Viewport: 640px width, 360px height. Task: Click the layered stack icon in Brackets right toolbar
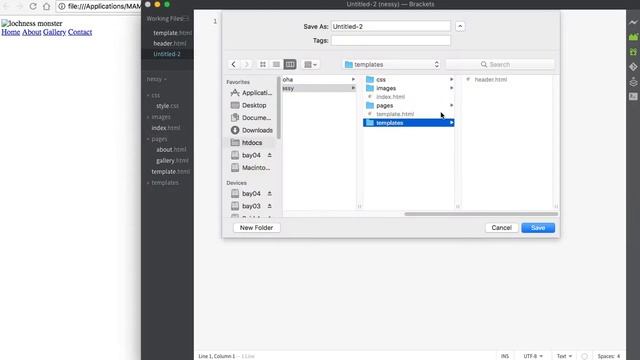633,82
